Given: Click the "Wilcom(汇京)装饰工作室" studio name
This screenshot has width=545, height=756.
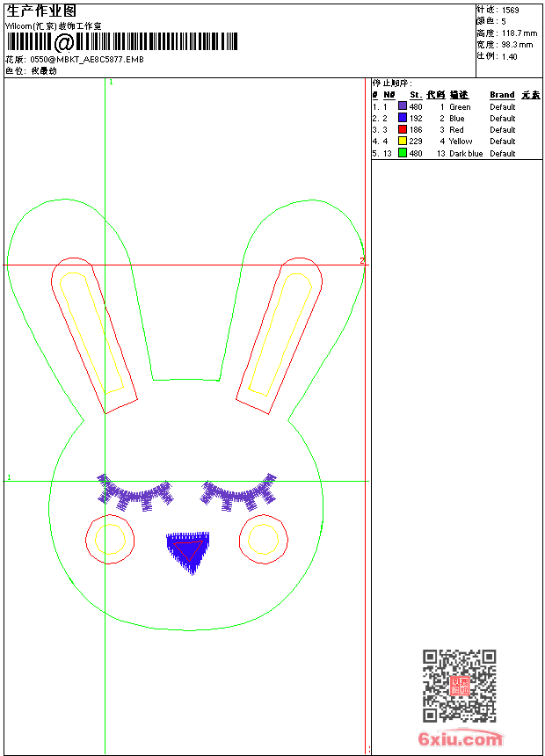Looking at the screenshot, I should [53, 26].
